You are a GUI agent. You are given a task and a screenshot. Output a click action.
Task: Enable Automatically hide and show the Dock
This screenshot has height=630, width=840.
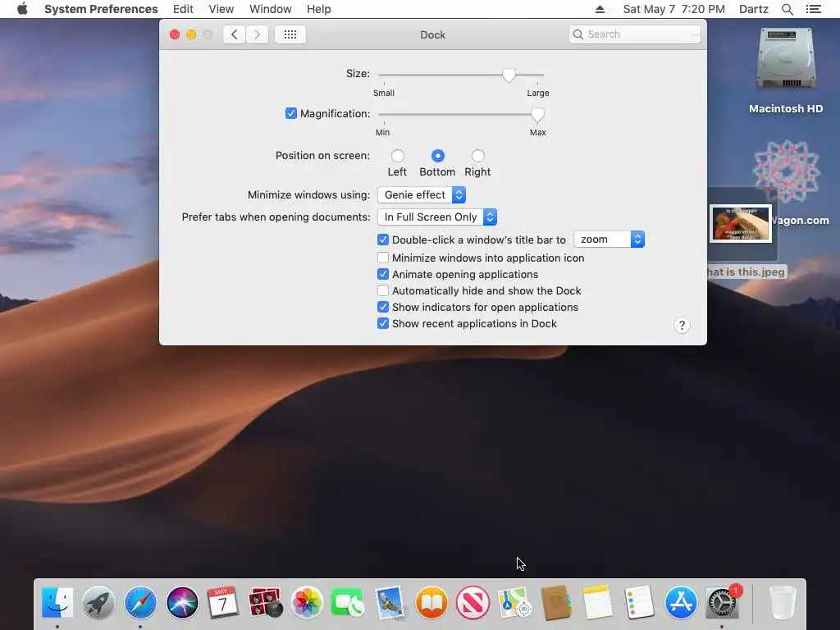click(383, 291)
